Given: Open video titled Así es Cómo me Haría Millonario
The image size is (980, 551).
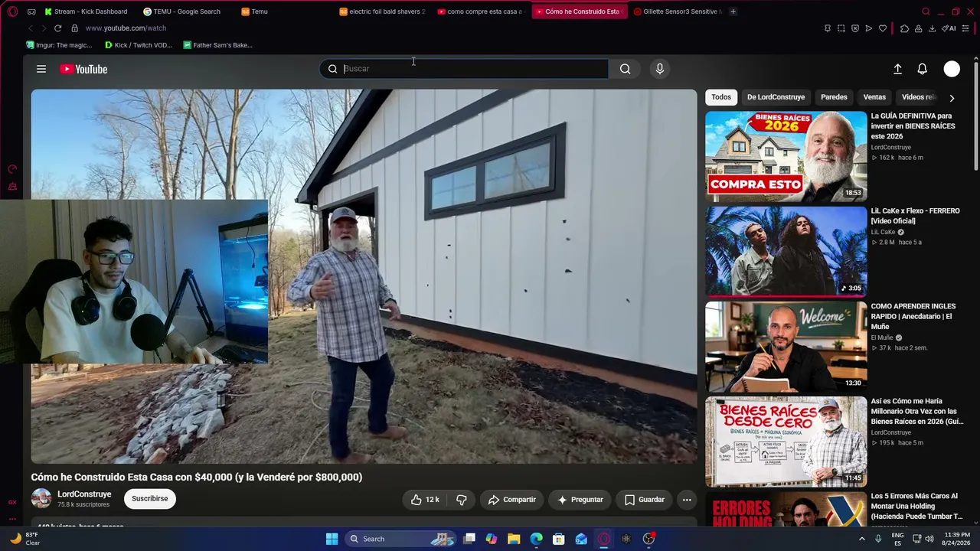Looking at the screenshot, I should [917, 411].
